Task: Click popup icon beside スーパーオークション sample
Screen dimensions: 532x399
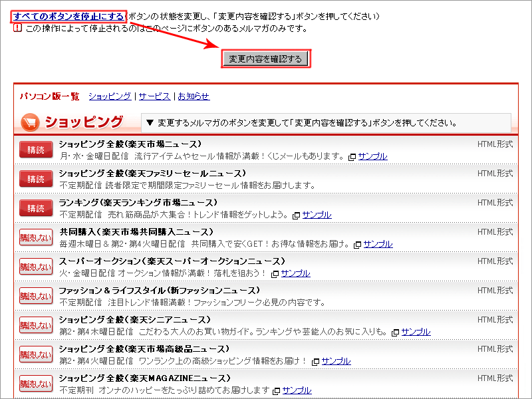Action: tap(275, 274)
